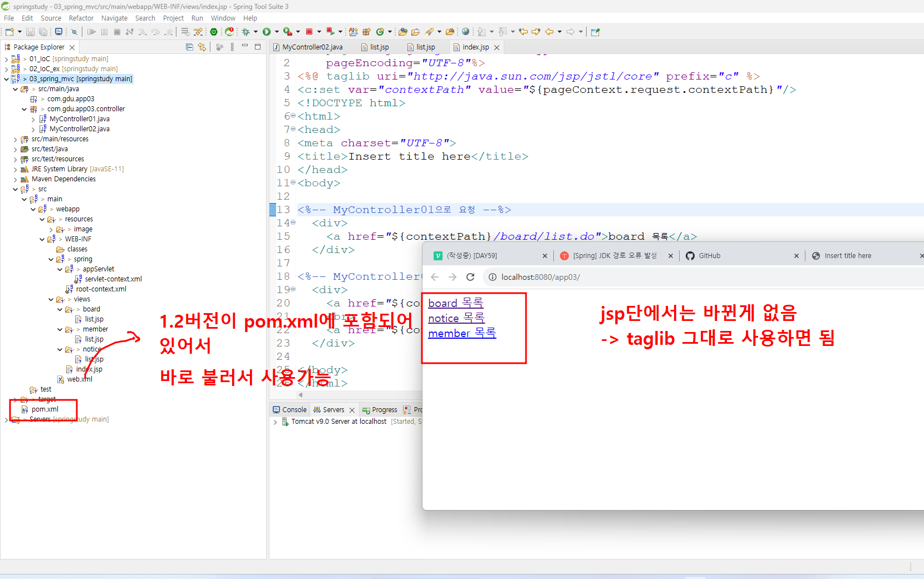The width and height of the screenshot is (924, 579).
Task: Click the Back navigation yellow arrow
Action: tap(549, 32)
